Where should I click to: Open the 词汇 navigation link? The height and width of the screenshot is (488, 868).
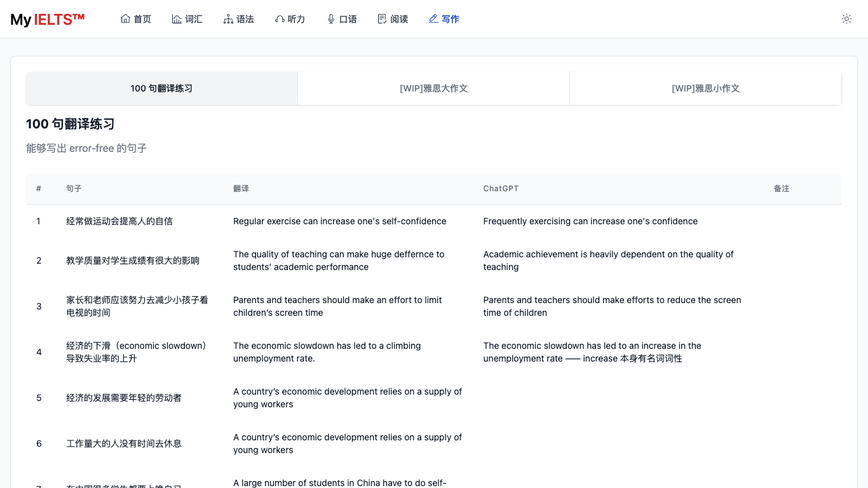pyautogui.click(x=187, y=19)
